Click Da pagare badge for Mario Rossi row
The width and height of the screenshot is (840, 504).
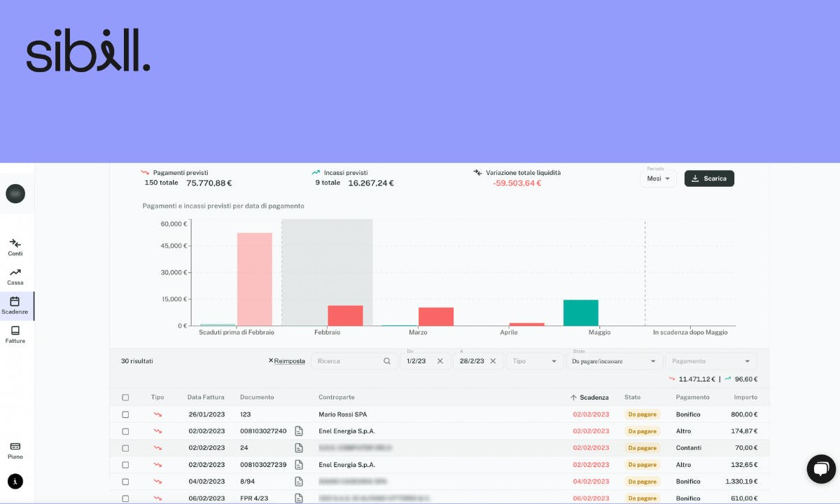pos(642,414)
